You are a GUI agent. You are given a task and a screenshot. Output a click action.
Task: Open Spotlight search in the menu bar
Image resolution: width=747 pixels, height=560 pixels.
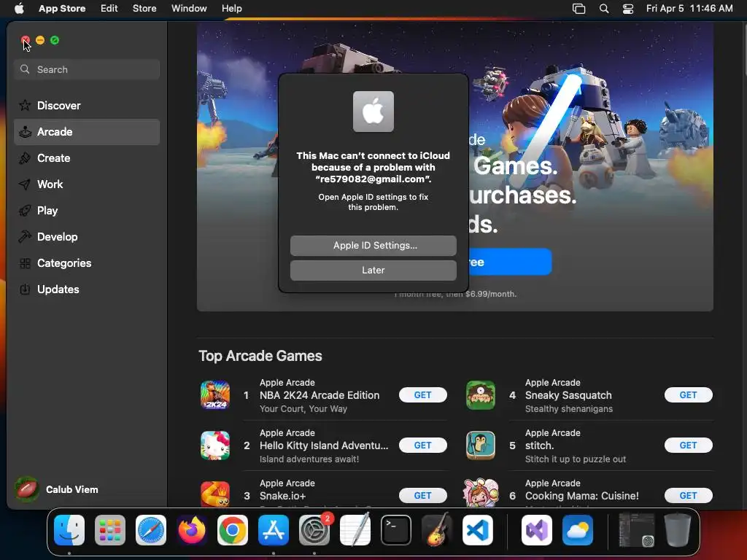pyautogui.click(x=603, y=9)
